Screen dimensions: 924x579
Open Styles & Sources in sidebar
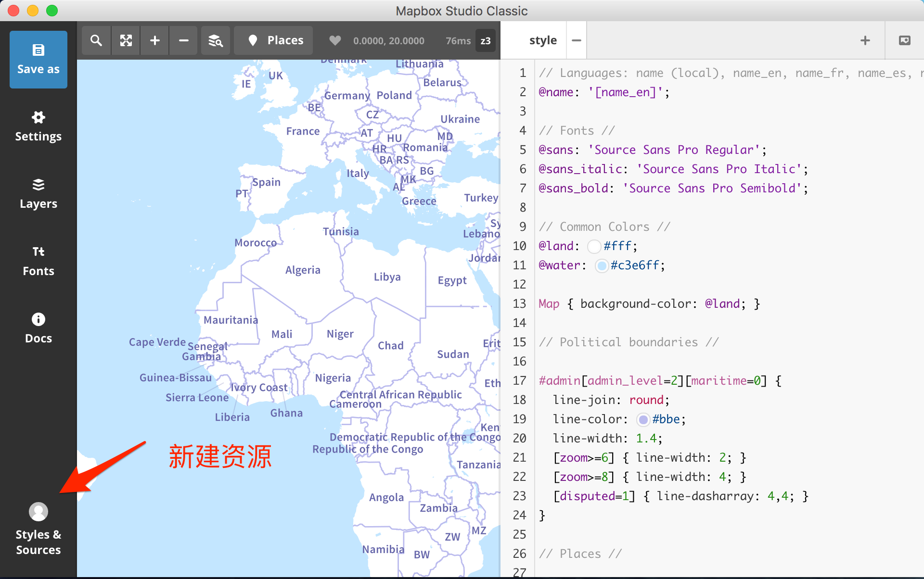point(38,529)
